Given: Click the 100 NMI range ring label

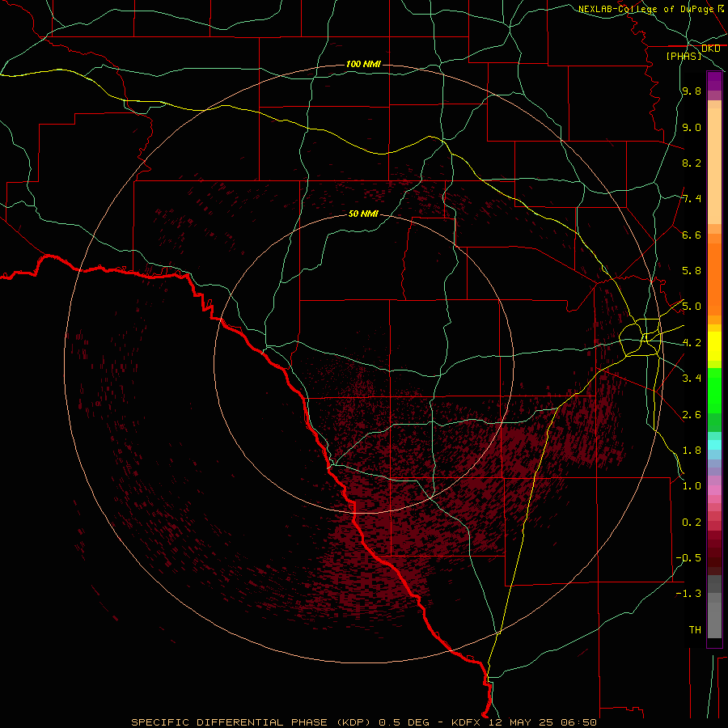Looking at the screenshot, I should point(363,64).
